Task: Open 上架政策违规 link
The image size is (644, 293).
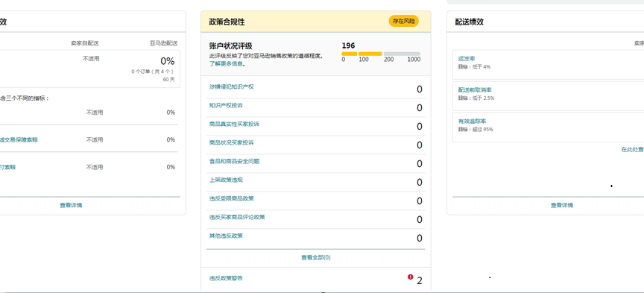Action: (226, 180)
